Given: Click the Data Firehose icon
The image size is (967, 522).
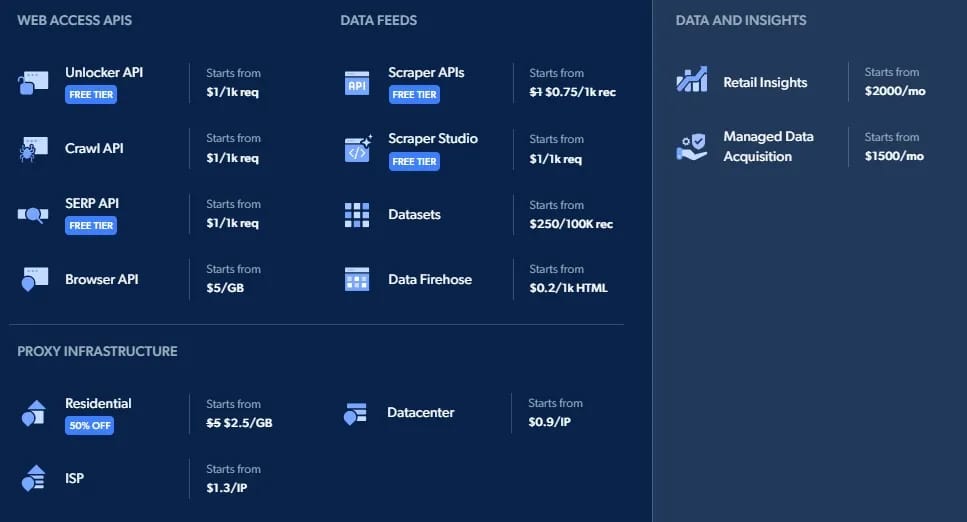Looking at the screenshot, I should pos(357,279).
